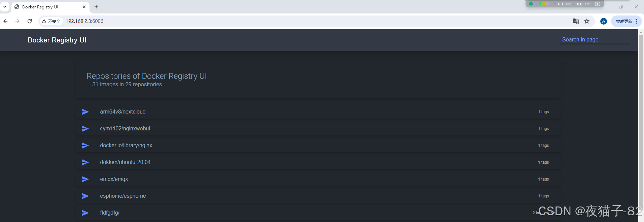Click the green status dot in overlay toolbar
Viewport: 644px width, 222px height.
tap(531, 4)
